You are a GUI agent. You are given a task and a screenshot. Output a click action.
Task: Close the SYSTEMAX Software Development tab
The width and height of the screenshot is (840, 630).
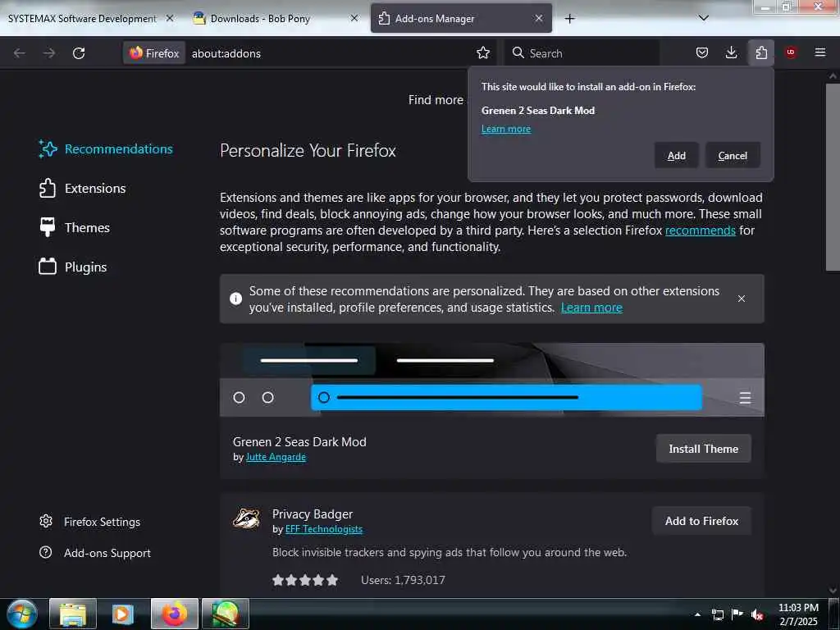point(170,18)
